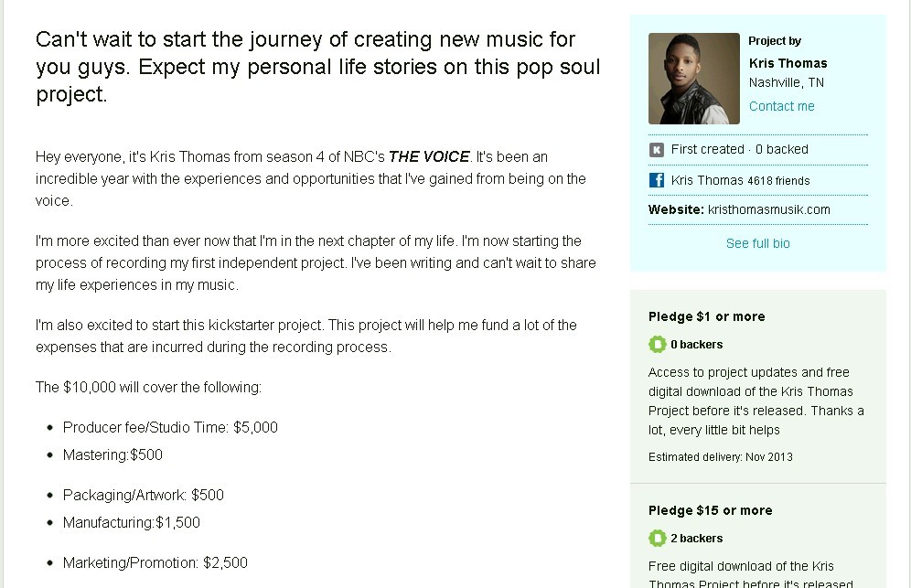Click the Kickstarter K icon in bio panel
The width and height of the screenshot is (911, 588).
pos(657,150)
